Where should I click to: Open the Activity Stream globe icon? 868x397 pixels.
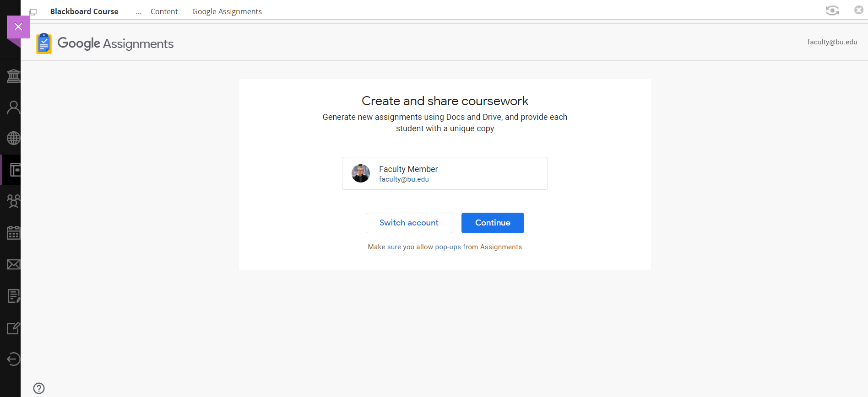coord(13,138)
